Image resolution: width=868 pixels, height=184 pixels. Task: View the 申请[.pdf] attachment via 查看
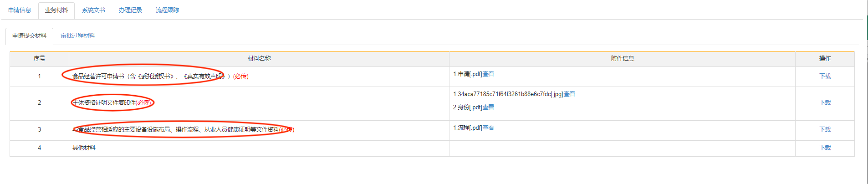[x=488, y=74]
